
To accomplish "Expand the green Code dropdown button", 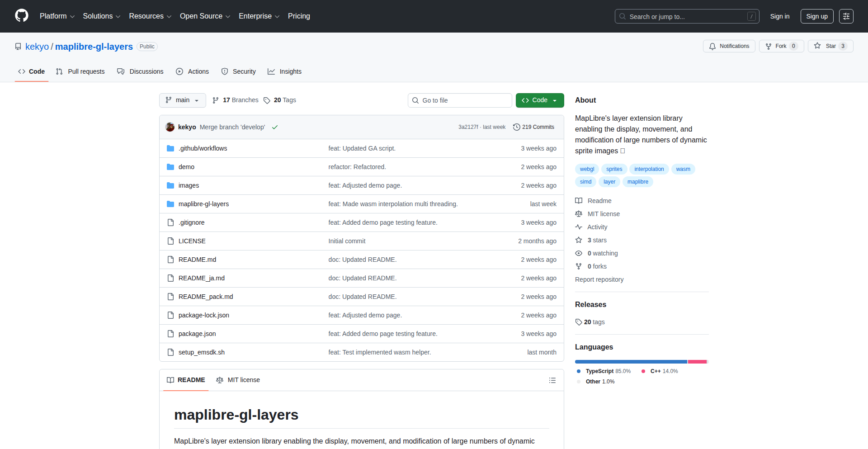I will click(x=539, y=100).
